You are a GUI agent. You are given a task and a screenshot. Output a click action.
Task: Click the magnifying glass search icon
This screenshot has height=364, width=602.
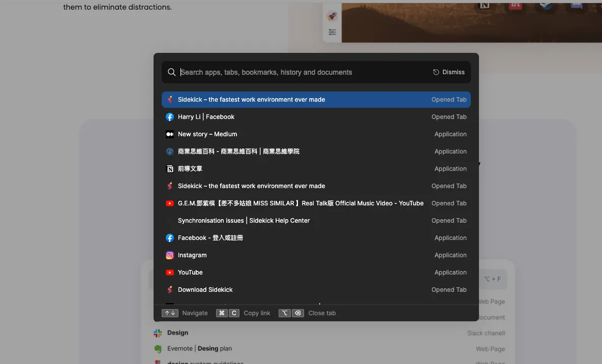click(x=172, y=72)
